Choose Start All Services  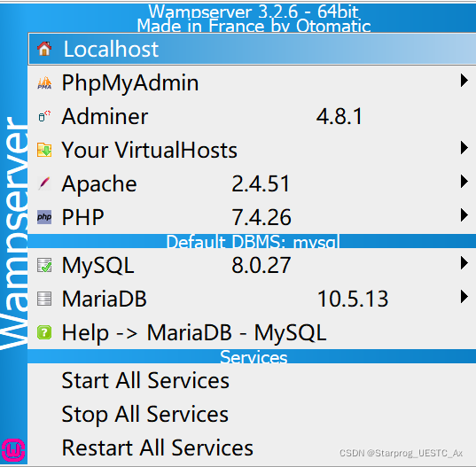click(252, 380)
